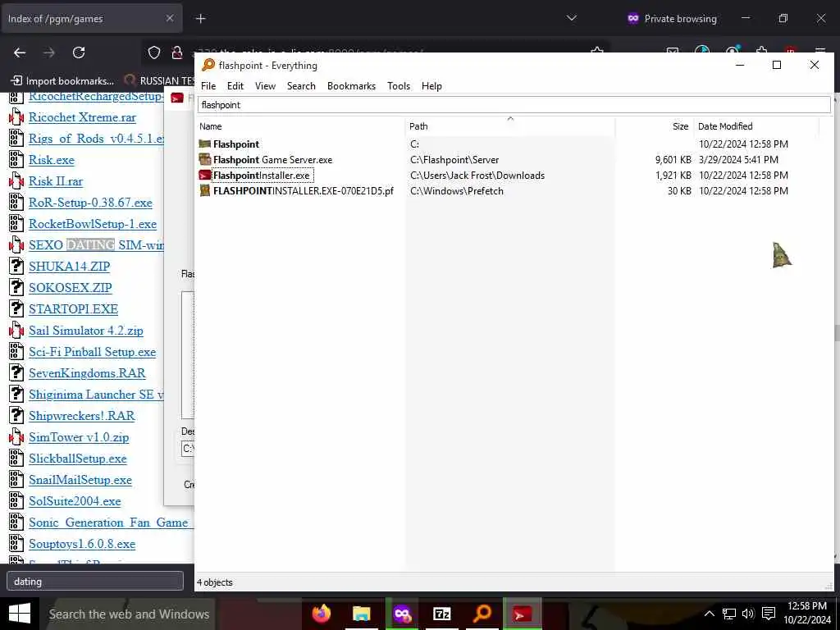This screenshot has height=630, width=840.
Task: Open the Sci-Fi Pinball Setup.exe link
Action: coord(92,352)
